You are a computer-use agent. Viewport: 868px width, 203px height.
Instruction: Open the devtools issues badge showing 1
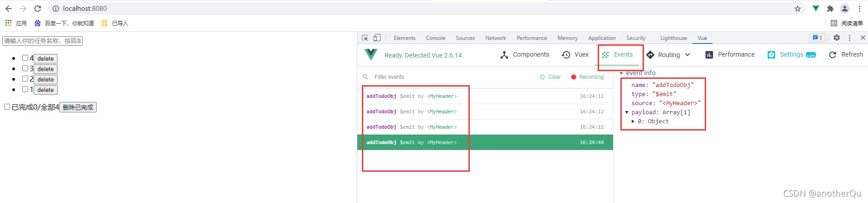[817, 38]
